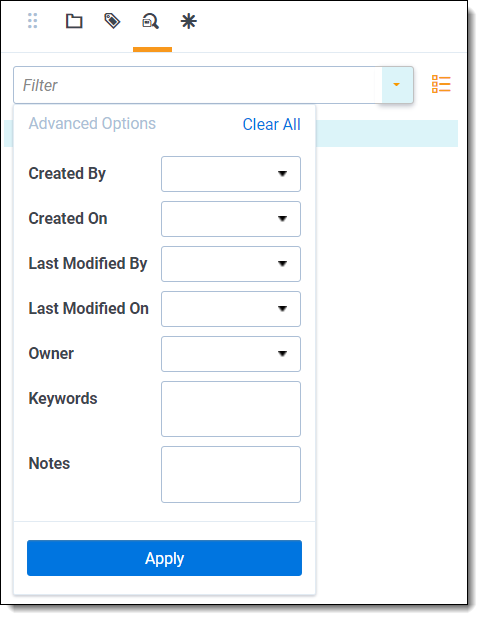Expand the Last Modified By dropdown
This screenshot has height=620, width=483.
coord(231,264)
